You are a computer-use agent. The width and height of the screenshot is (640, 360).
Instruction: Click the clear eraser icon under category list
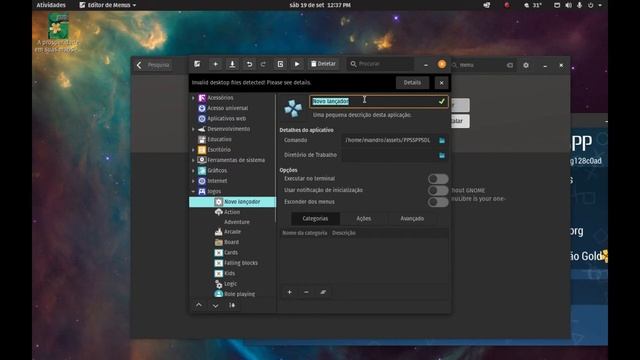coord(323,292)
